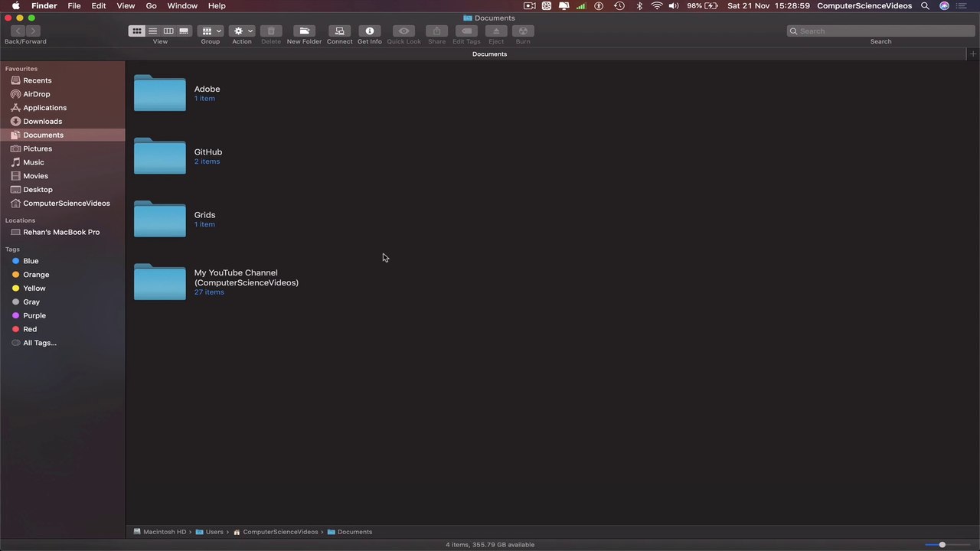Click the Edit Tags toolbar icon
980x551 pixels.
coord(466,31)
